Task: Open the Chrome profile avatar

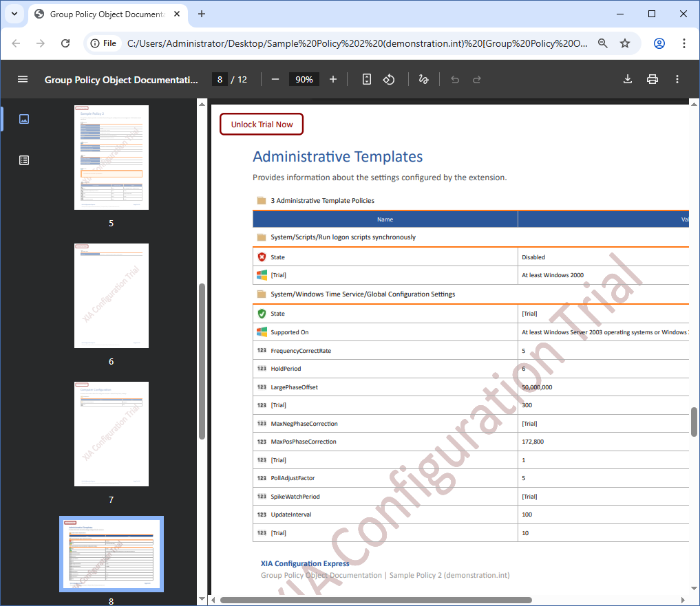Action: 659,43
